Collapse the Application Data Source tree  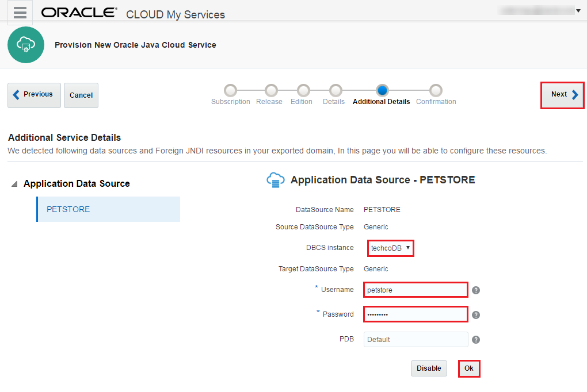point(14,184)
